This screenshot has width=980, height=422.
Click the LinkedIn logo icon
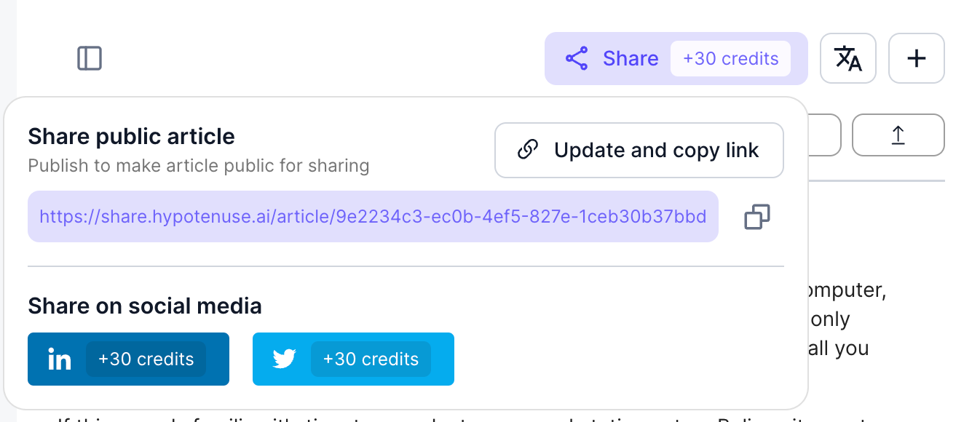pos(59,359)
